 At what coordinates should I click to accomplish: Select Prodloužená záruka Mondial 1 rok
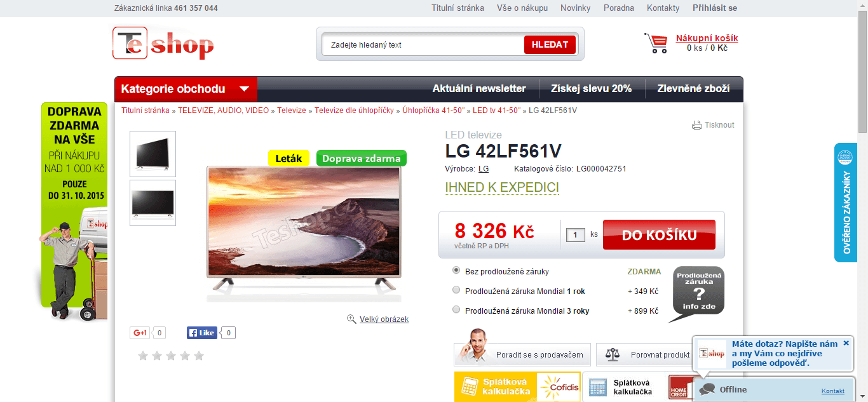(x=456, y=290)
